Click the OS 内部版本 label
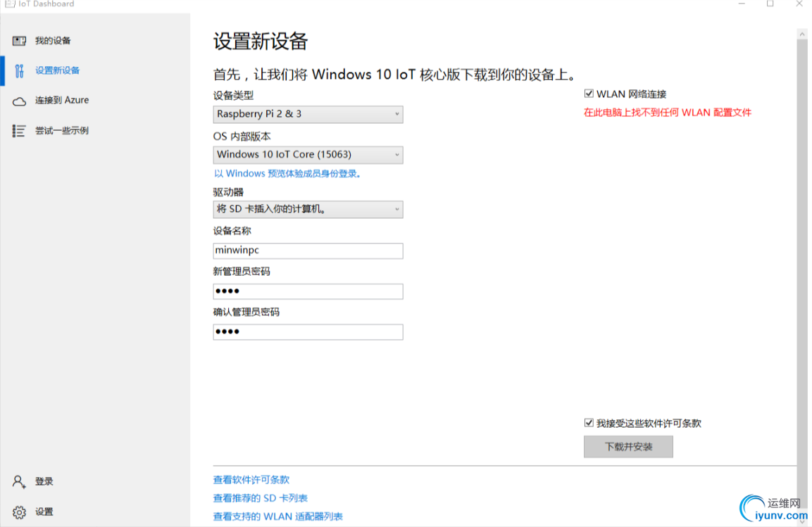The height and width of the screenshot is (527, 812). [x=242, y=136]
